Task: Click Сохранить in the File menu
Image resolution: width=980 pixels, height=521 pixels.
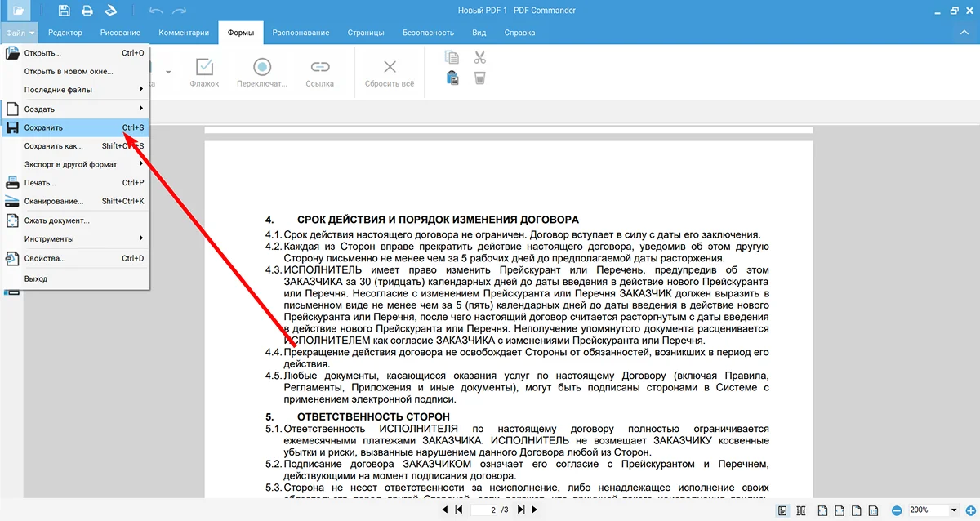Action: point(76,127)
